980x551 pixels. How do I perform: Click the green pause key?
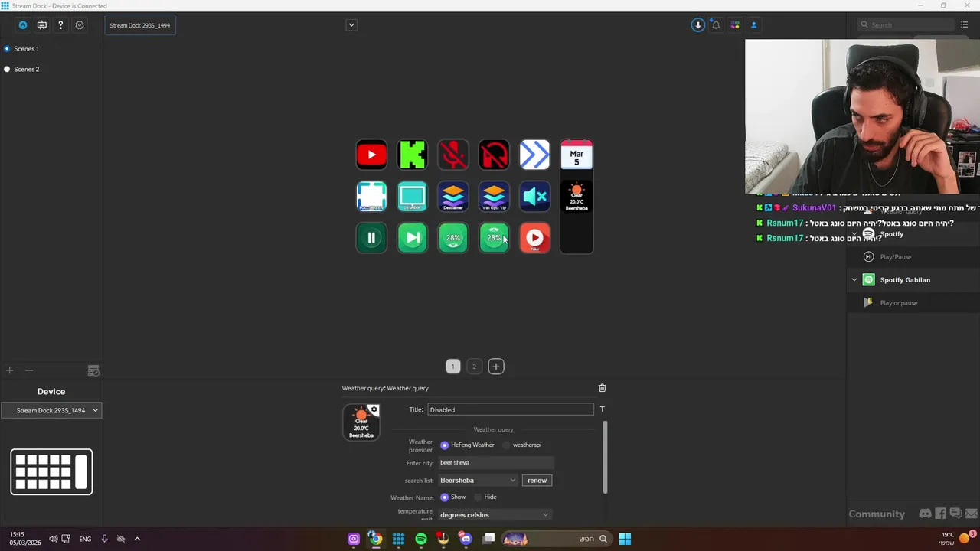pos(371,237)
